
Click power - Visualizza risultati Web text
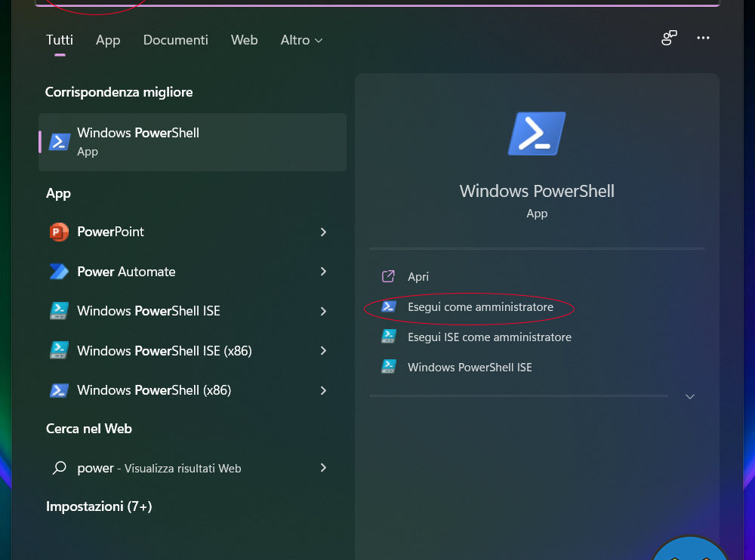point(159,468)
